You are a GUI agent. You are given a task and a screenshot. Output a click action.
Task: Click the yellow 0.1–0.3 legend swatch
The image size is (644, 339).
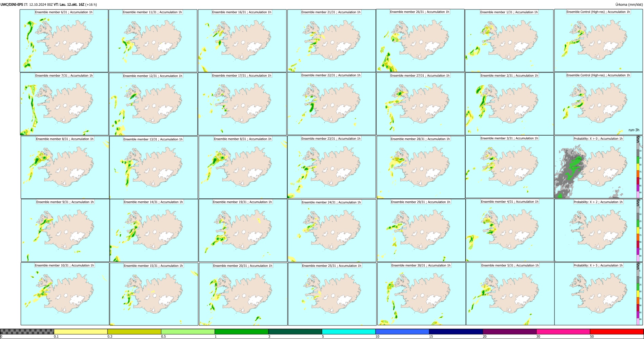81,332
